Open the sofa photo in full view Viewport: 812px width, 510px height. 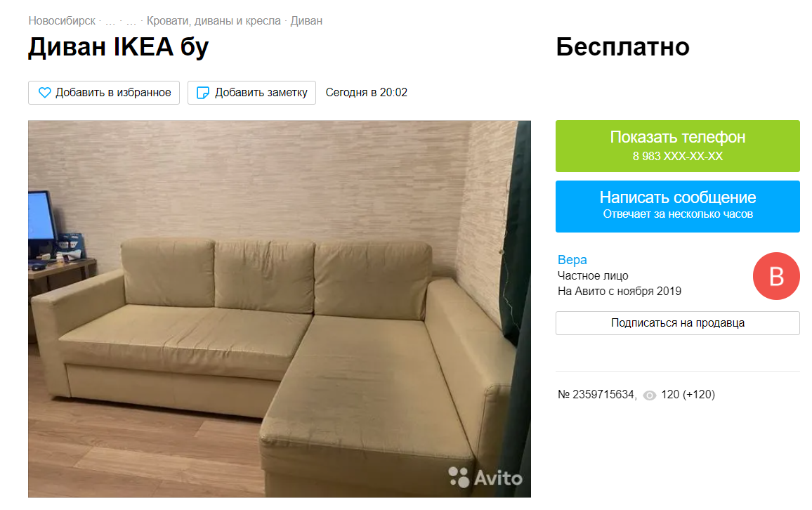280,309
